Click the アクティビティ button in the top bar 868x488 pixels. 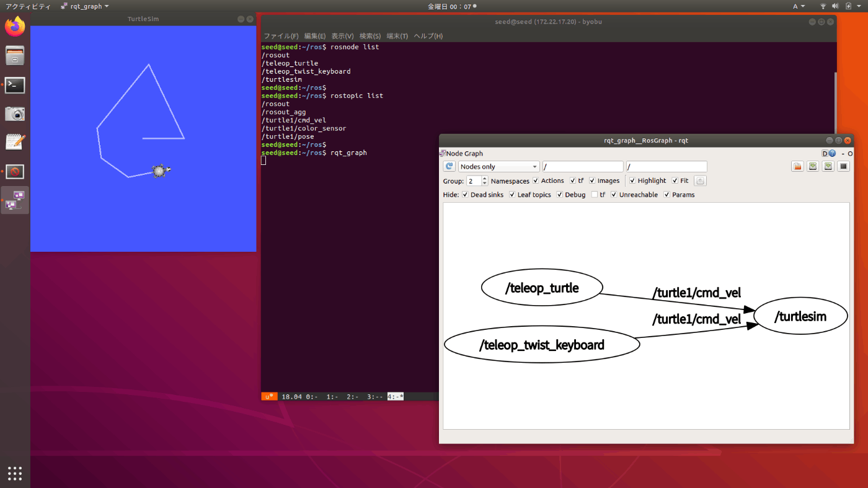coord(28,6)
